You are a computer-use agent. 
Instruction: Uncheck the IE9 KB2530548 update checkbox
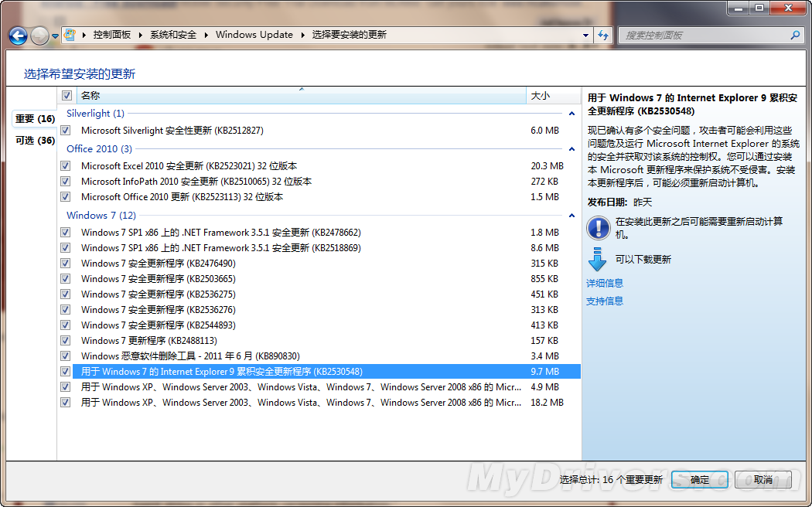[65, 372]
